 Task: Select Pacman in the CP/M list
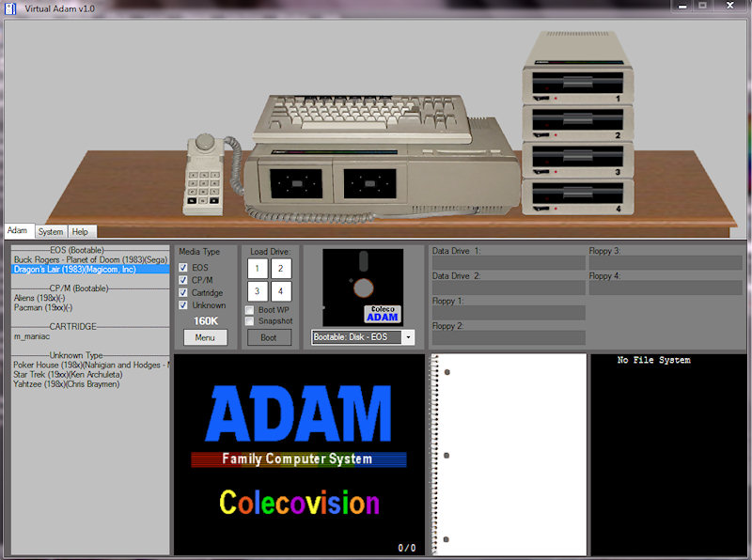click(x=43, y=307)
